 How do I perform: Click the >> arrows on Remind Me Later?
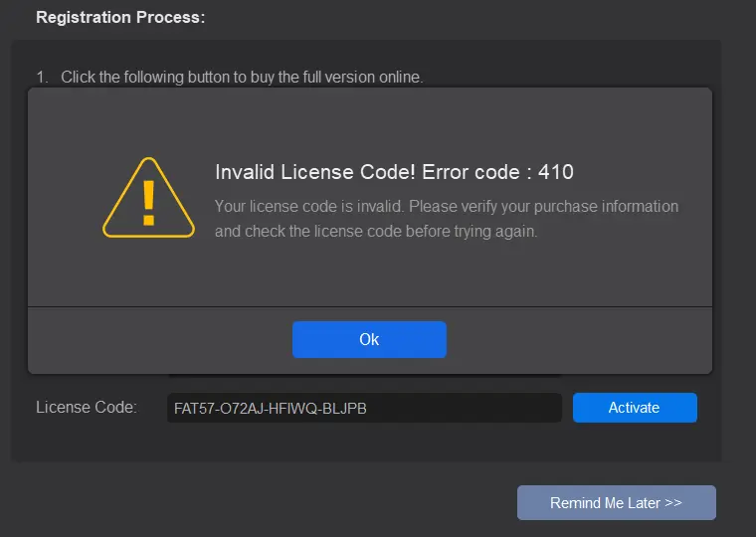(x=673, y=502)
